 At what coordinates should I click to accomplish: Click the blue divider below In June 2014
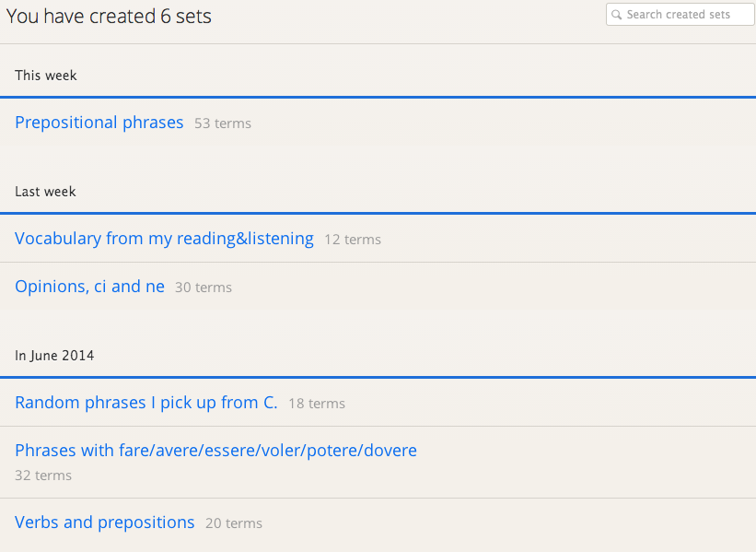(378, 377)
